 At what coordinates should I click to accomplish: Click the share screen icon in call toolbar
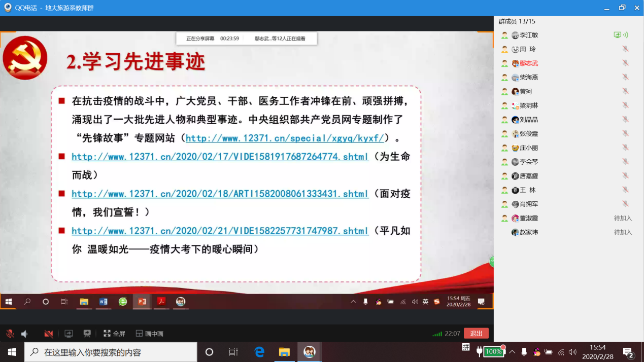coord(69,334)
